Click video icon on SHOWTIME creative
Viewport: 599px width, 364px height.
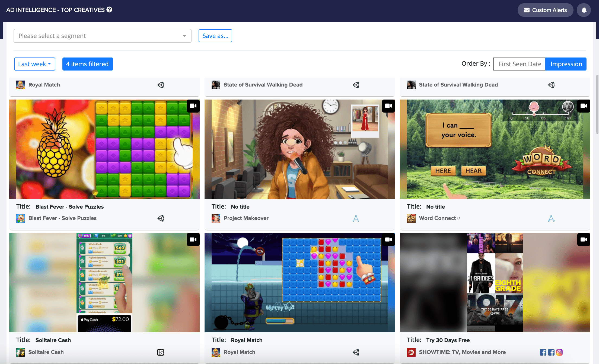point(584,240)
